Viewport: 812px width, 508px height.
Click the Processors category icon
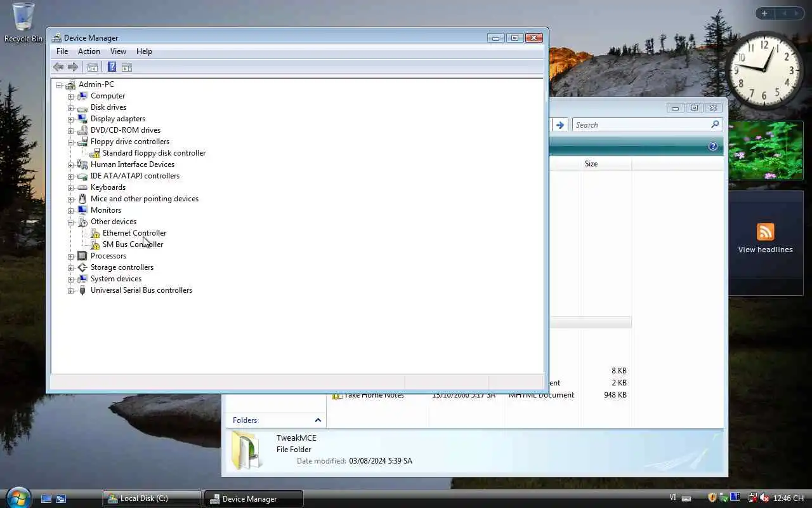82,256
